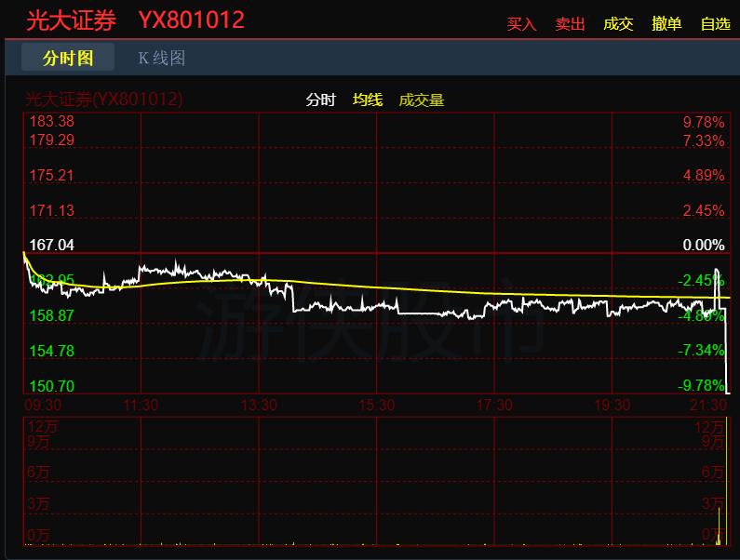Click the 154.78 price axis label

(52, 351)
